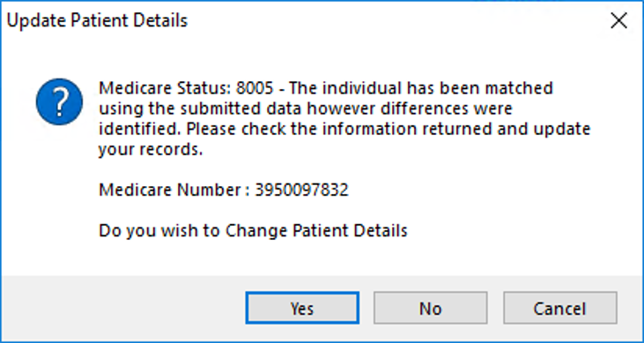Click the words your records
Screen dimensions: 644x343
point(151,150)
